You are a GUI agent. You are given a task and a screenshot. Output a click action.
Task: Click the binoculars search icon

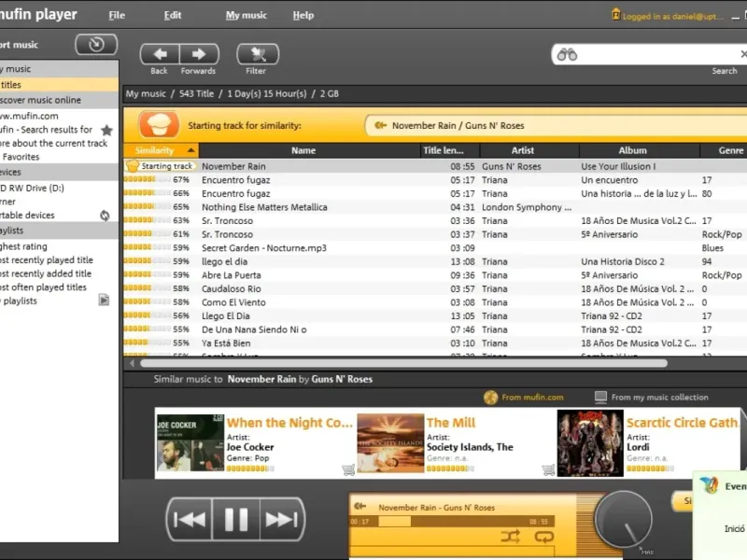567,55
